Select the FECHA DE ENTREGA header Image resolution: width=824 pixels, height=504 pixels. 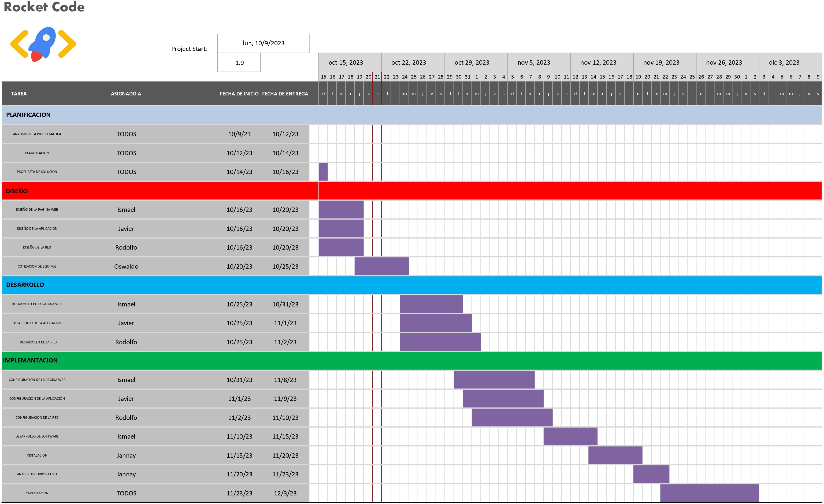coord(285,94)
